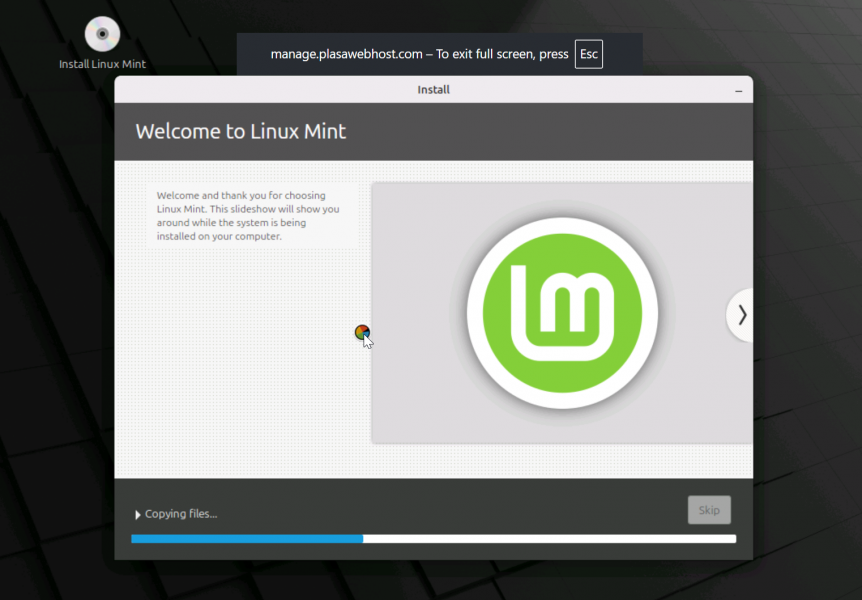Click the manage.plasawebhost.com fullscreen notice text
This screenshot has height=600, width=862.
pos(419,54)
